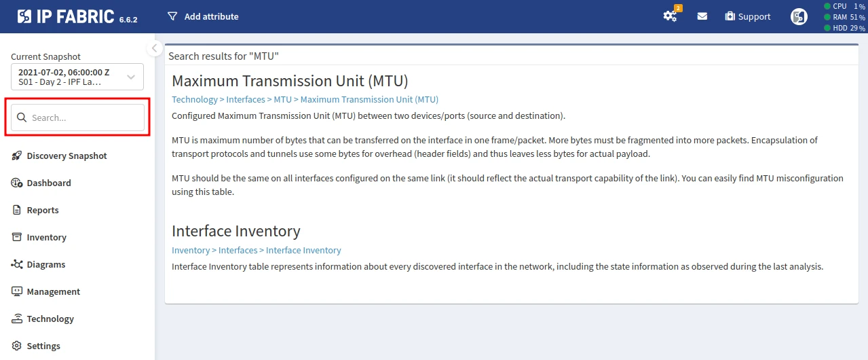Screen dimensions: 868x360
Task: Click the Discovery Snapshot rocket icon
Action: pos(17,156)
